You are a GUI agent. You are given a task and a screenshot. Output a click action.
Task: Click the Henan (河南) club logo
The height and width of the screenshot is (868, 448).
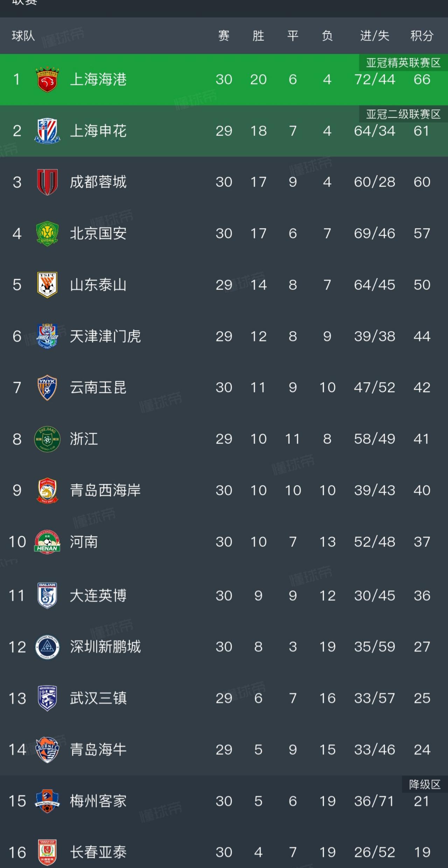[47, 542]
